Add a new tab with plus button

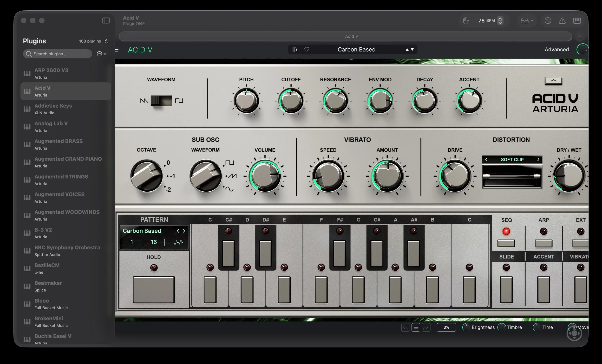click(580, 36)
